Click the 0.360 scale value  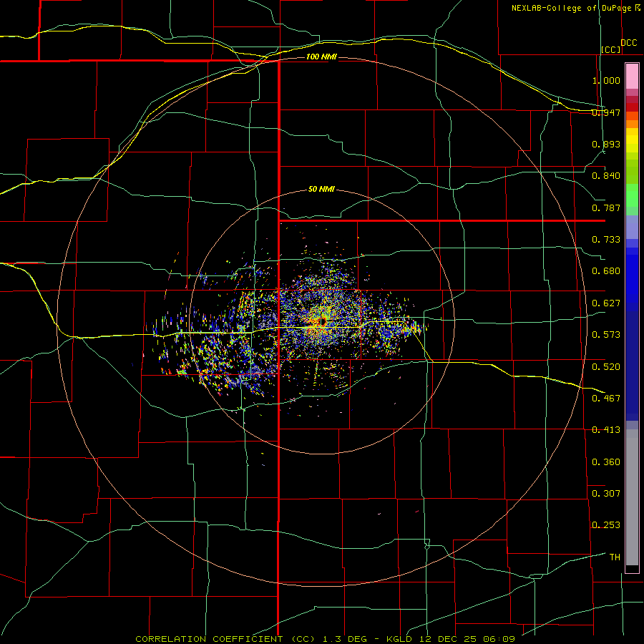[606, 462]
